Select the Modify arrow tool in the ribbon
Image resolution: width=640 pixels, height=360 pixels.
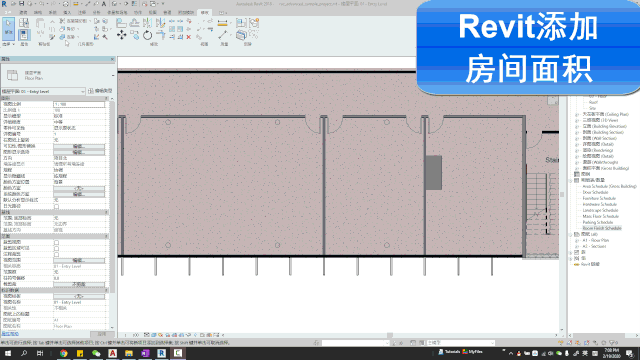[8, 29]
